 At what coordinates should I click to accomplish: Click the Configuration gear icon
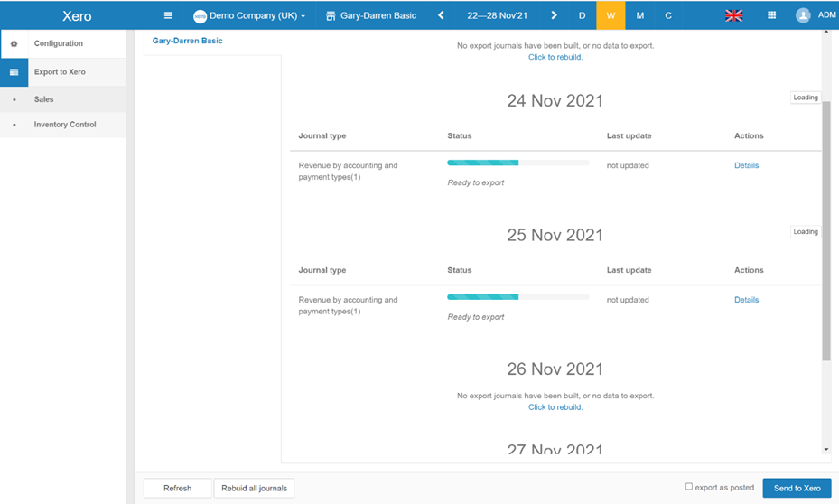14,43
